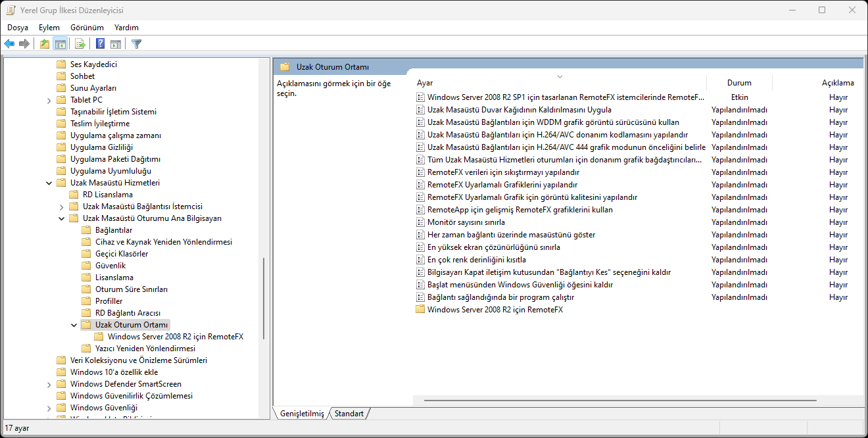
Task: Open the Eylem menu
Action: pyautogui.click(x=49, y=28)
